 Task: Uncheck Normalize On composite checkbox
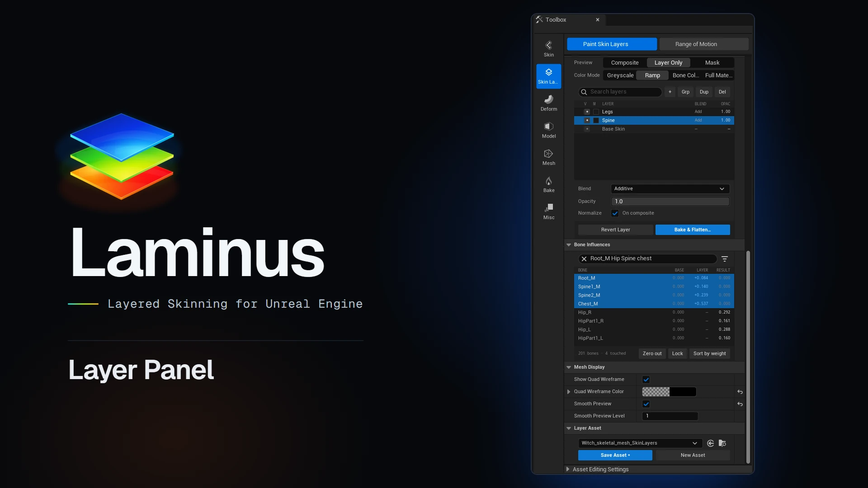click(x=615, y=213)
